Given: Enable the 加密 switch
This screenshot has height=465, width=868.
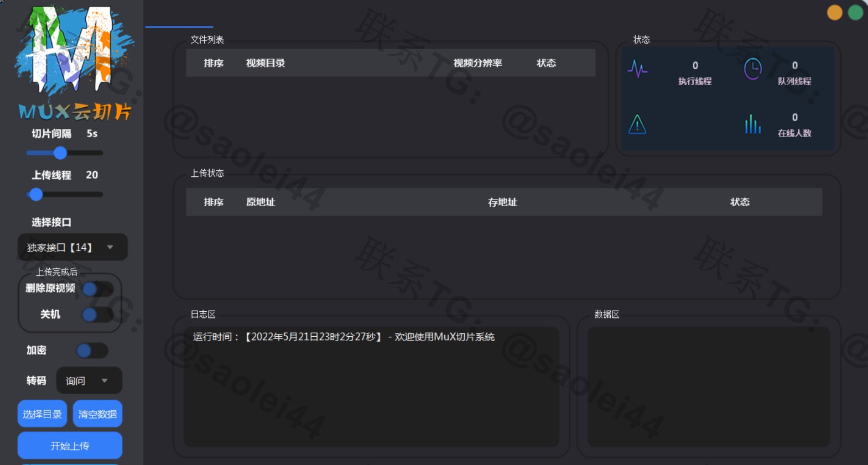Looking at the screenshot, I should 92,351.
